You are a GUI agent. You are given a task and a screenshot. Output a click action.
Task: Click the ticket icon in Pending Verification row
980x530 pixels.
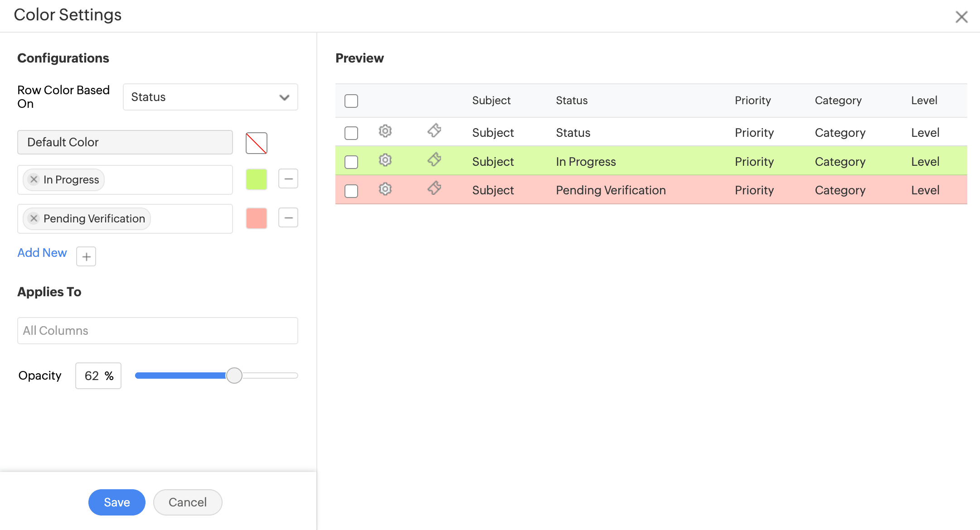point(434,188)
